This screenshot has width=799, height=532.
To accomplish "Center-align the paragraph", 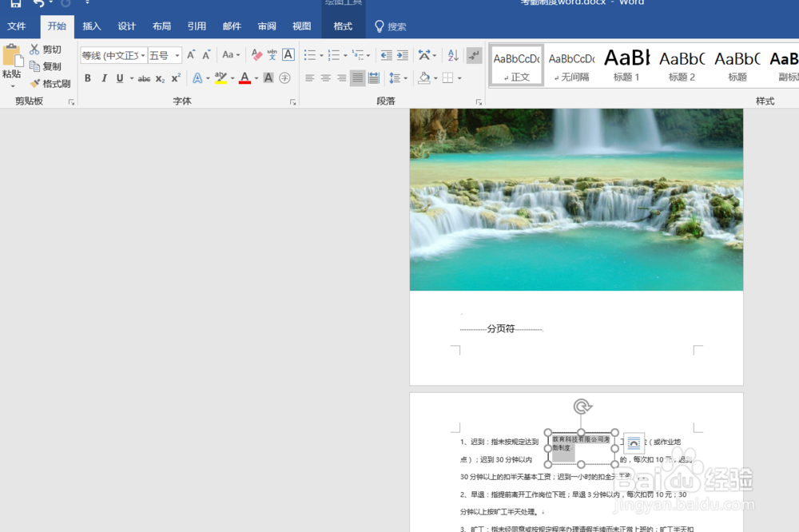I will [326, 78].
